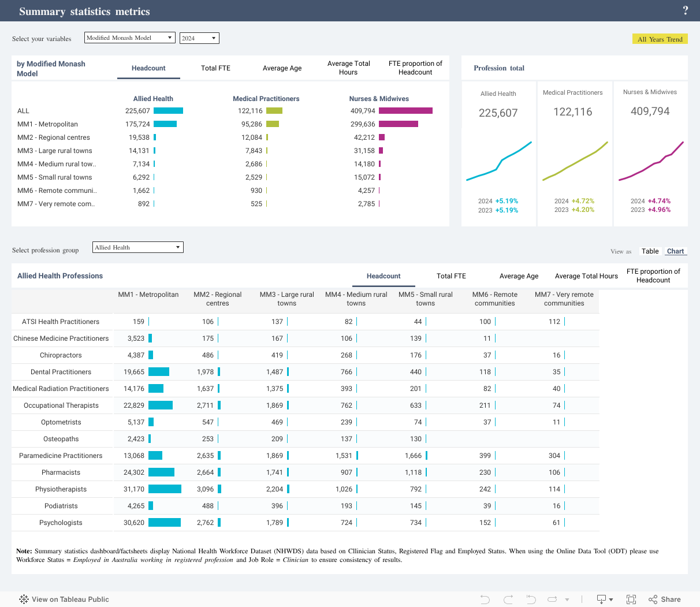Open the 2024 year dropdown
This screenshot has width=700, height=607.
tap(199, 38)
